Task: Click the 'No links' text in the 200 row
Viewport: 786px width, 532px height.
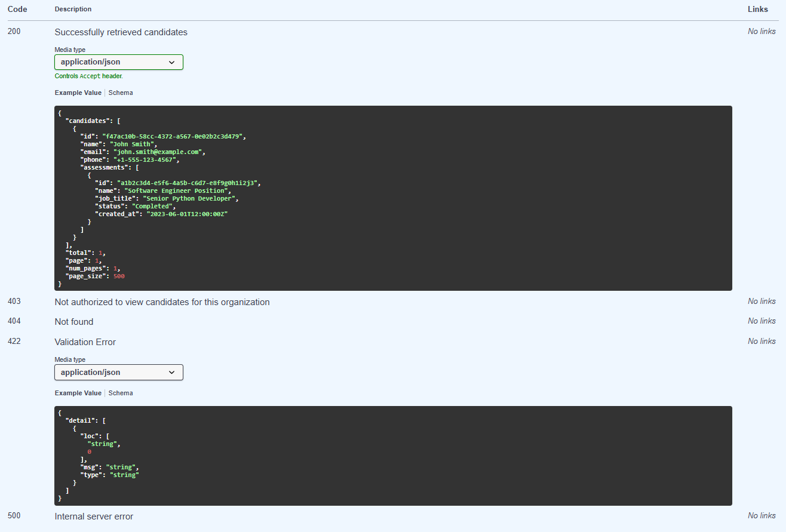Action: (x=762, y=32)
